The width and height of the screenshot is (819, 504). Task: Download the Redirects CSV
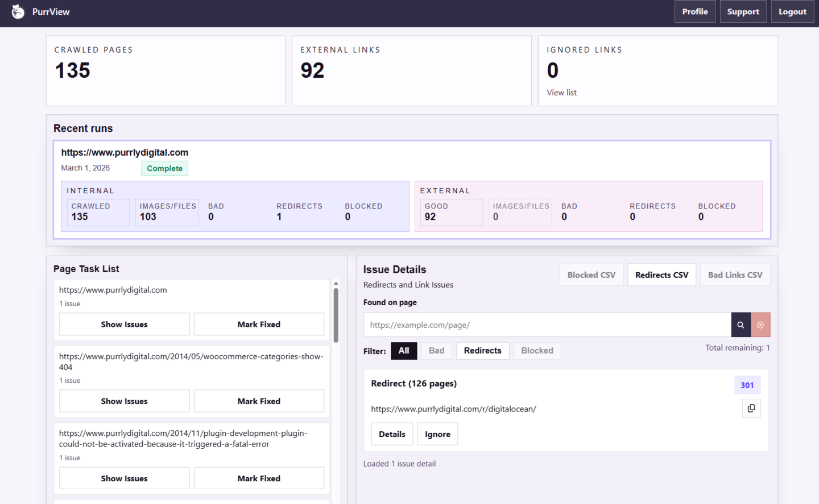pyautogui.click(x=661, y=274)
